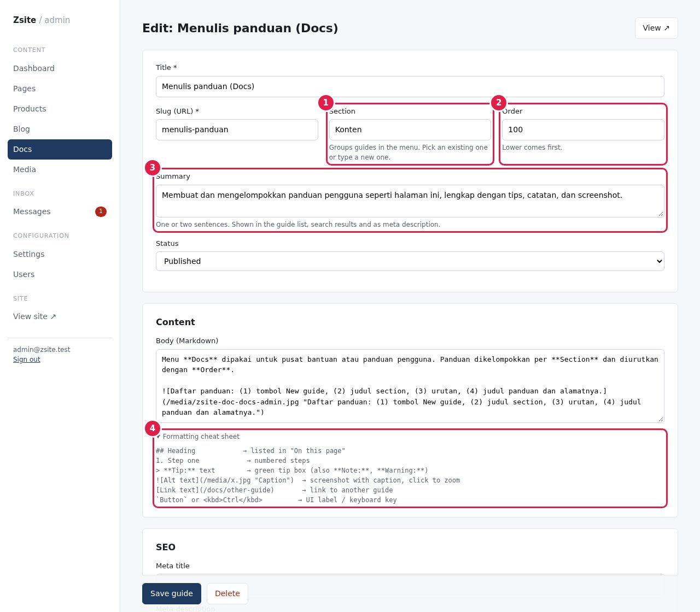Viewport: 700px width, 612px height.
Task: Click the page heading 'Edit: Menulis panduan (Docs)'
Action: click(240, 28)
